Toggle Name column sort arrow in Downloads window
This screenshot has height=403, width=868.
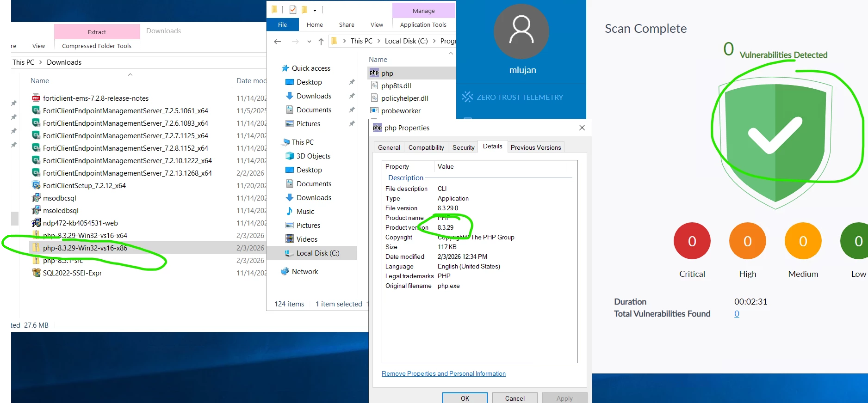tap(130, 74)
